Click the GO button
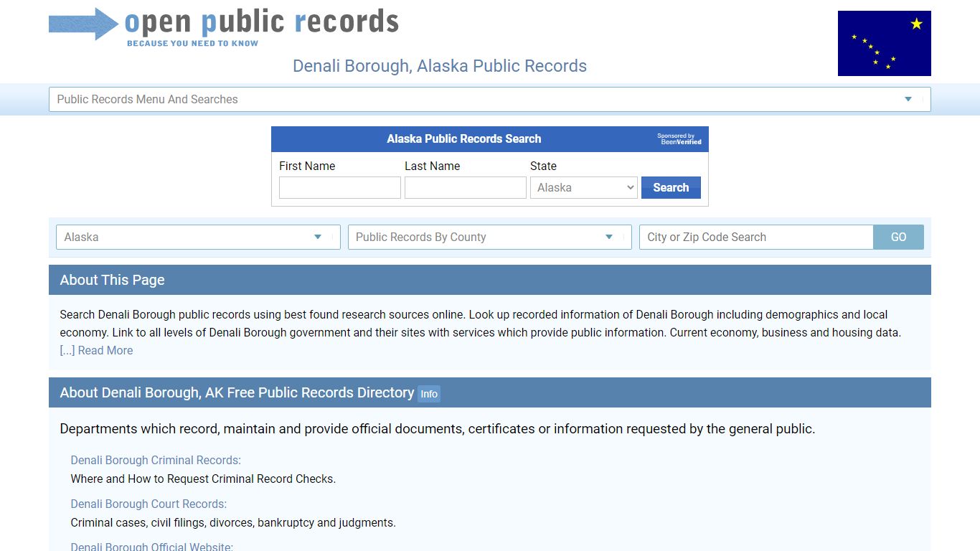Screen dimensions: 980x551 coord(898,237)
